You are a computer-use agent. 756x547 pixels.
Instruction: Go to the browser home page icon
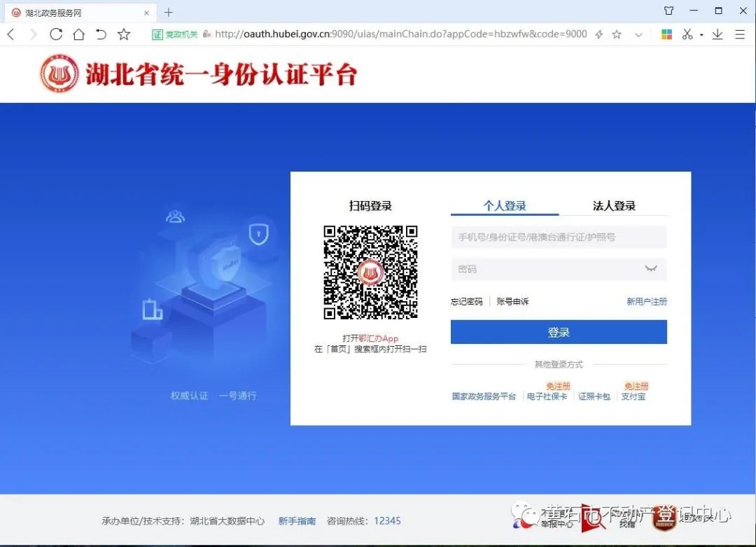(78, 34)
